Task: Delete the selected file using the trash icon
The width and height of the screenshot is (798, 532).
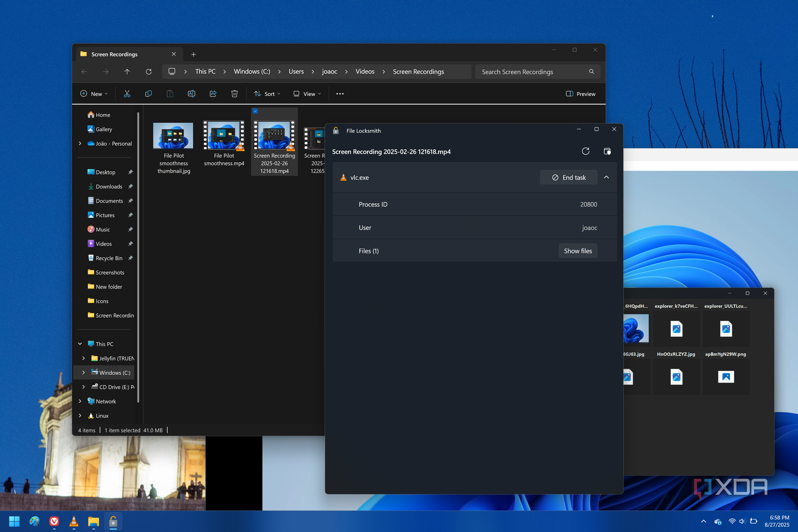Action: pos(235,93)
